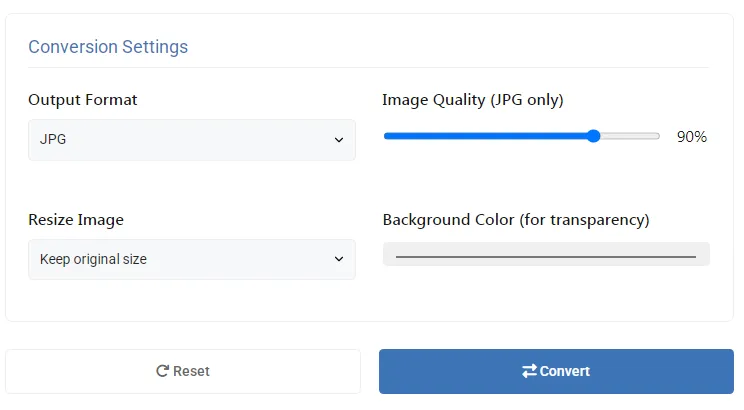Click the unfilled right end of quality slider
The image size is (744, 410).
630,136
